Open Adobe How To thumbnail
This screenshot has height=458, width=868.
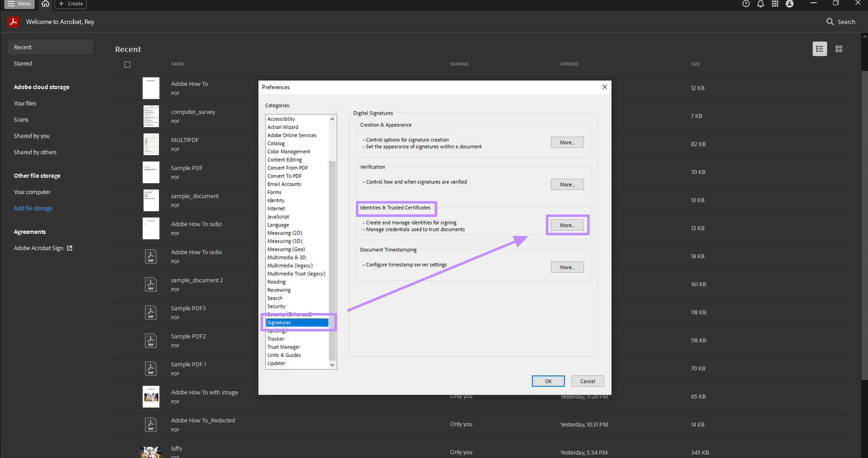click(151, 88)
